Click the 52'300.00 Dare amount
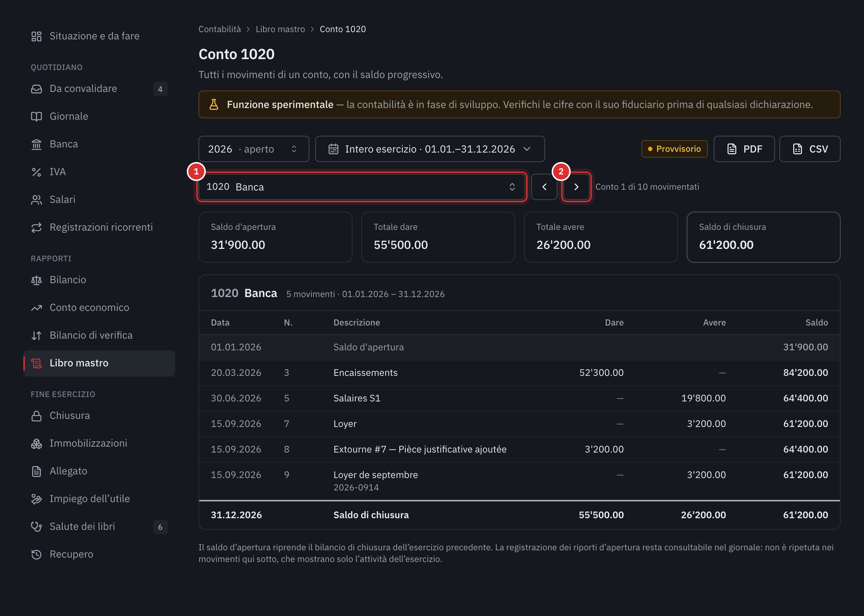This screenshot has width=864, height=616. [x=601, y=373]
